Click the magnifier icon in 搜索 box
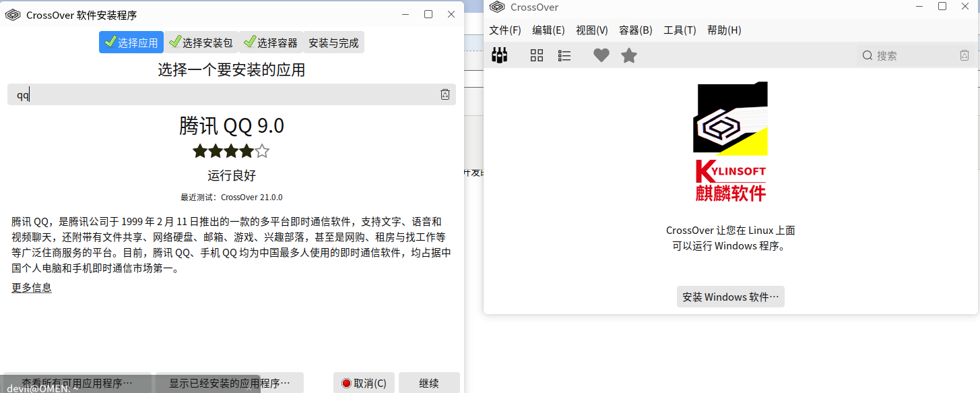The height and width of the screenshot is (393, 980). coord(868,56)
